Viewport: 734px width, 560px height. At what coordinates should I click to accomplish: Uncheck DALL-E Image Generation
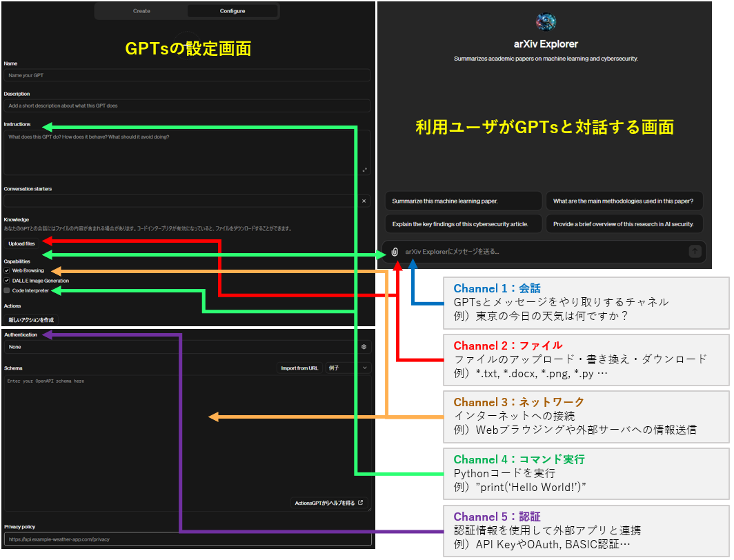tap(6, 281)
